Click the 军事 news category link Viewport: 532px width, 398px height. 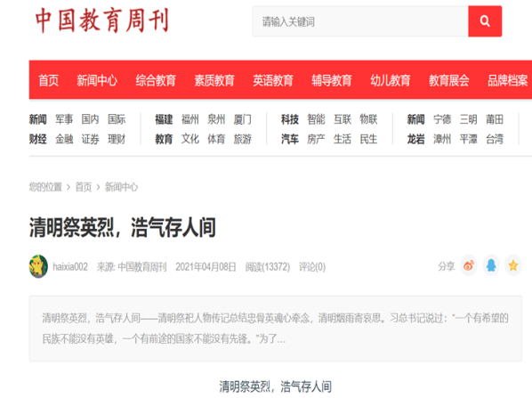(64, 119)
